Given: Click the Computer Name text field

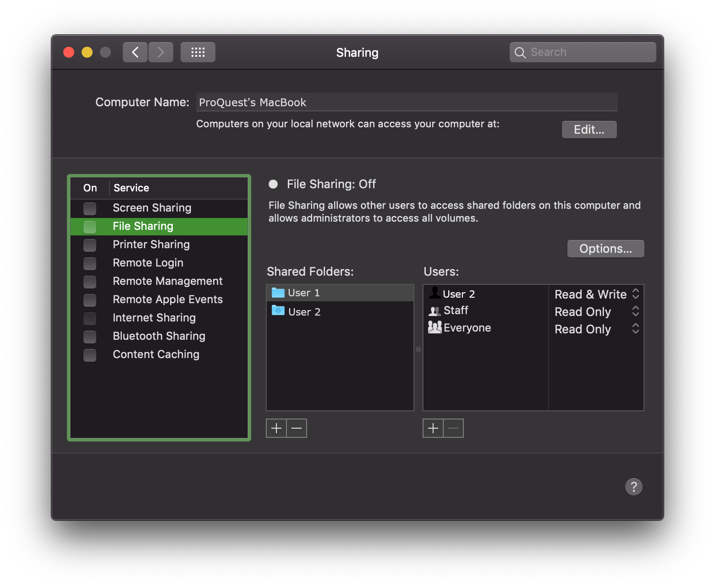Looking at the screenshot, I should (x=407, y=102).
